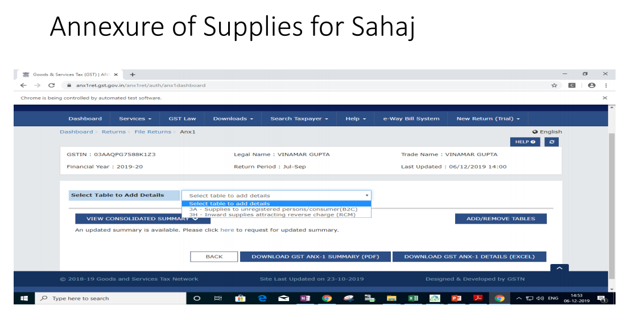Viewport: 644px width, 334px height.
Task: Bookmark this page with star icon
Action: click(554, 85)
